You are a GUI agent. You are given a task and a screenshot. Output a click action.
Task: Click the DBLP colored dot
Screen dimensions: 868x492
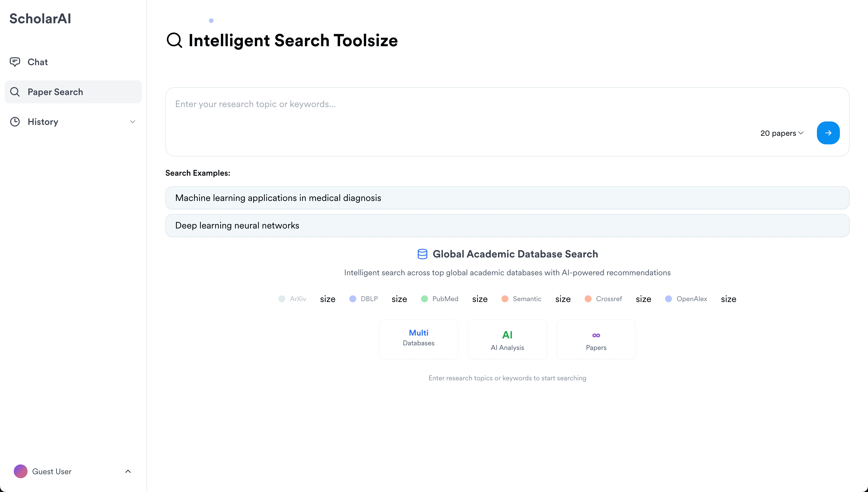pyautogui.click(x=353, y=299)
